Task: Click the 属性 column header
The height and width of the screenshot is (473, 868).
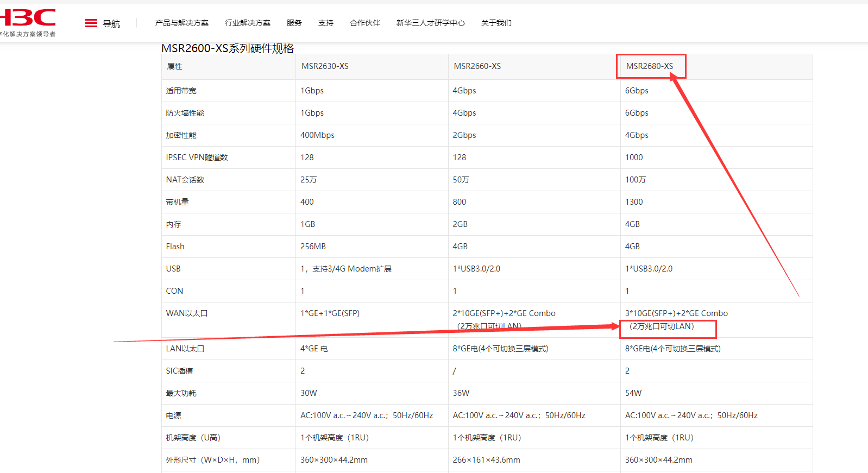Action: point(174,66)
